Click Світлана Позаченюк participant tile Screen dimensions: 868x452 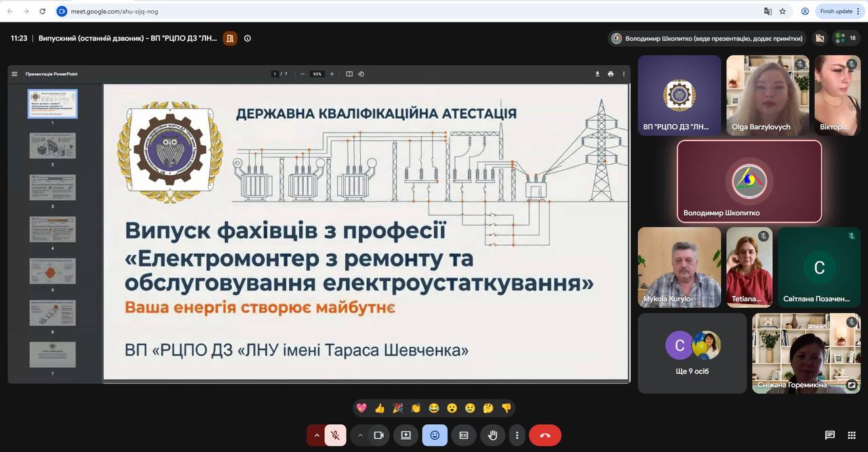point(819,267)
